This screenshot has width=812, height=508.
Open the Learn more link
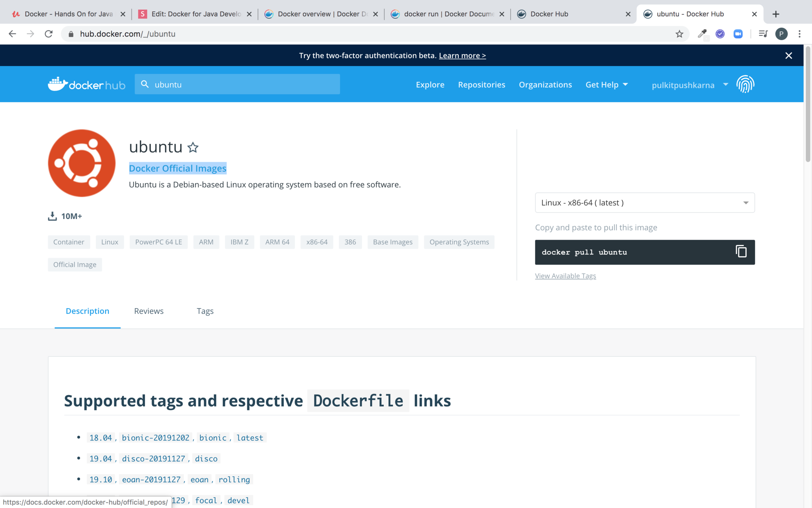(x=462, y=55)
